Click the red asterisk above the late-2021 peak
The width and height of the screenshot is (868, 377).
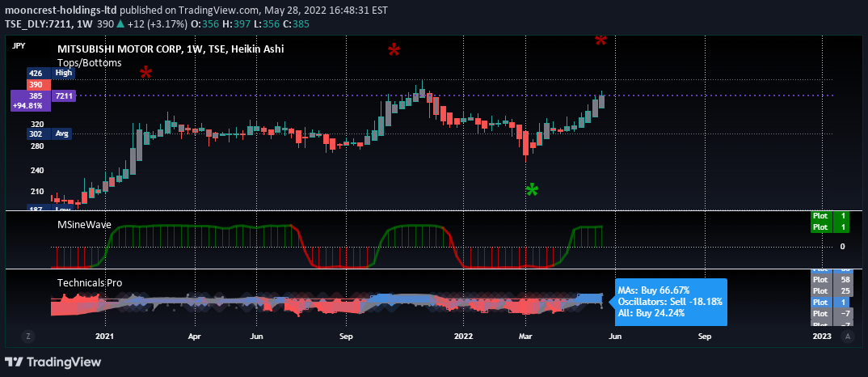click(x=394, y=52)
